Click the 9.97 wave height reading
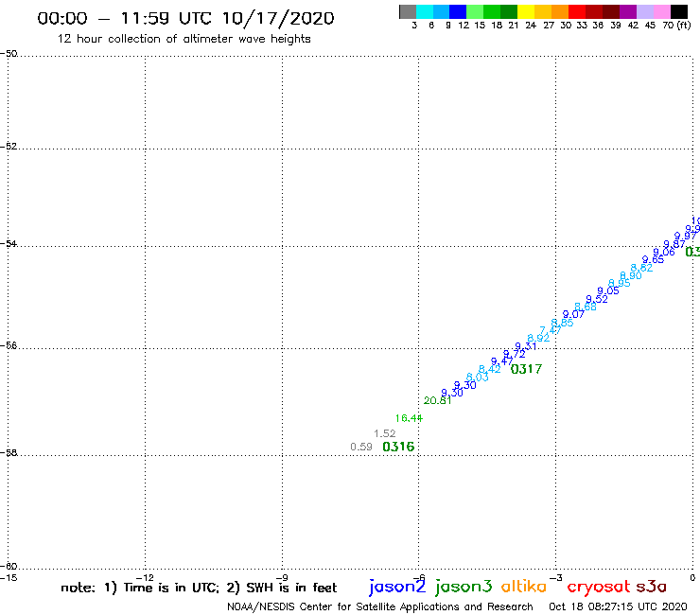Viewport: 700px width, 615px height. pos(685,236)
